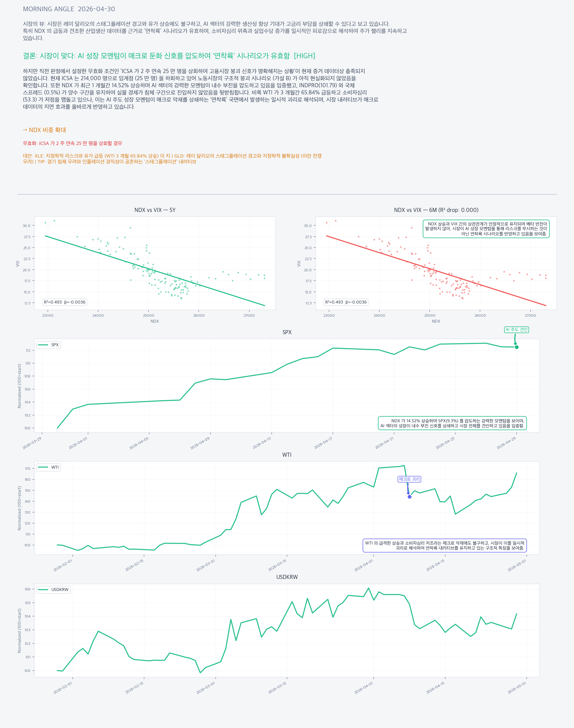Click the purple marker dot on WTI chart

point(409,497)
